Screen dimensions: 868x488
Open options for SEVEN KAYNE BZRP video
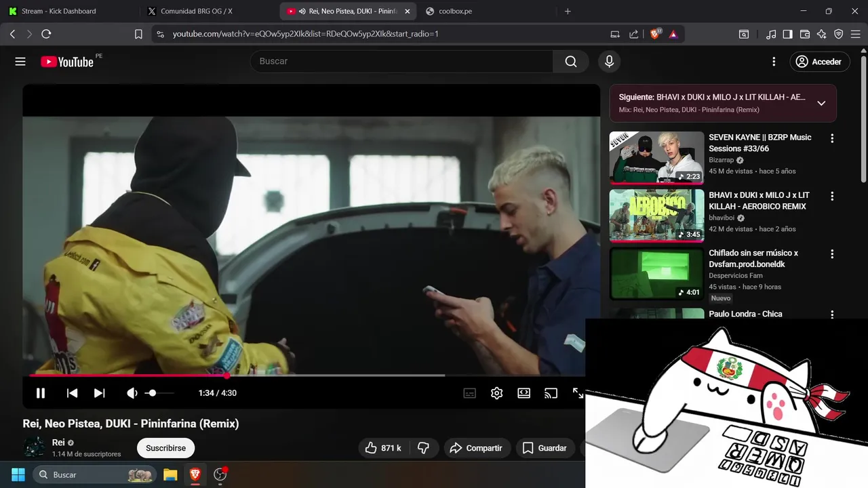tap(832, 138)
